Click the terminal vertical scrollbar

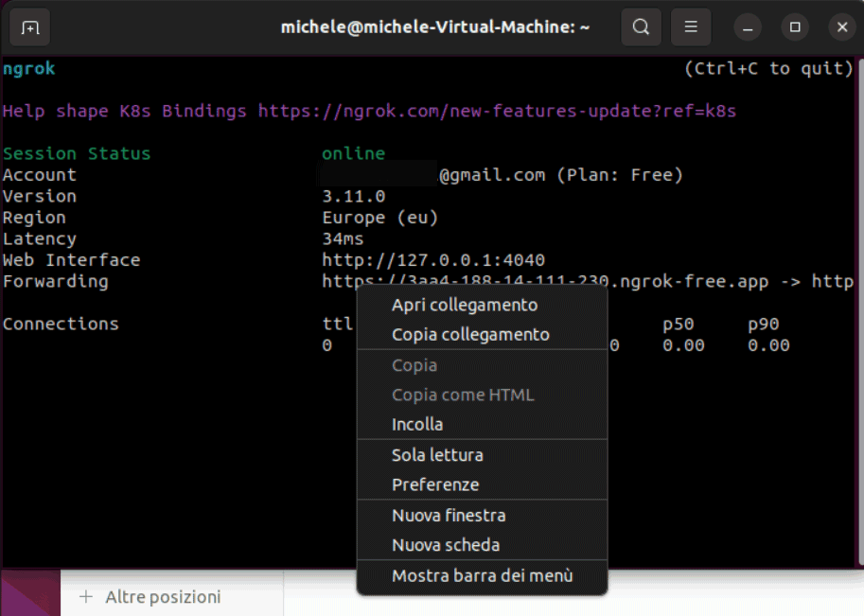coord(861,311)
